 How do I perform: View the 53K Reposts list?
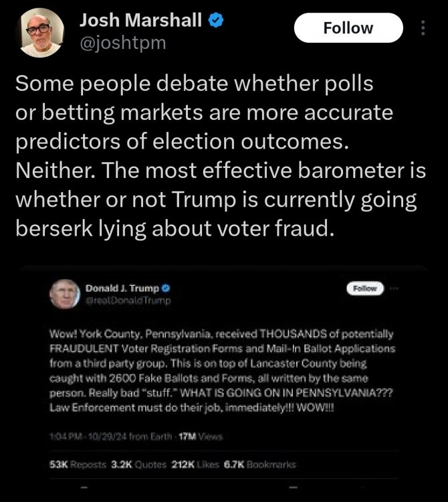tap(76, 464)
